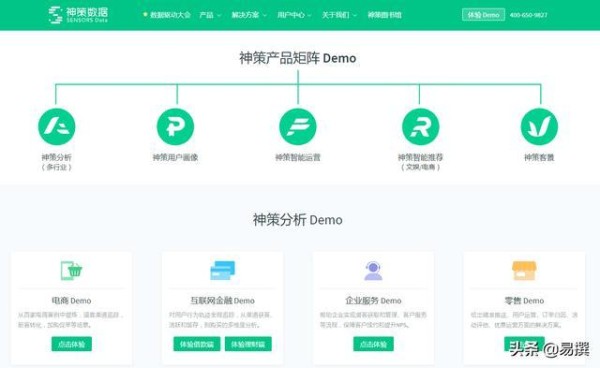Open the 数据驱动大会 nav item
The width and height of the screenshot is (600, 368).
[167, 15]
